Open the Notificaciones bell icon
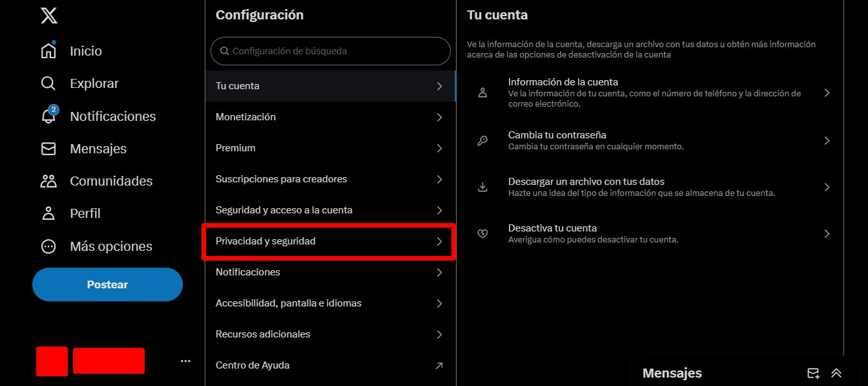The width and height of the screenshot is (868, 386). 48,116
